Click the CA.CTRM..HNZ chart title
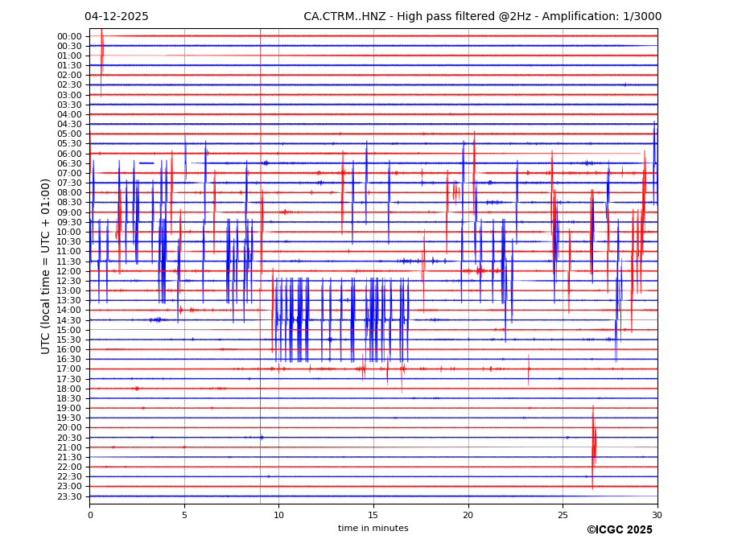This screenshot has width=746, height=560. coord(482,17)
